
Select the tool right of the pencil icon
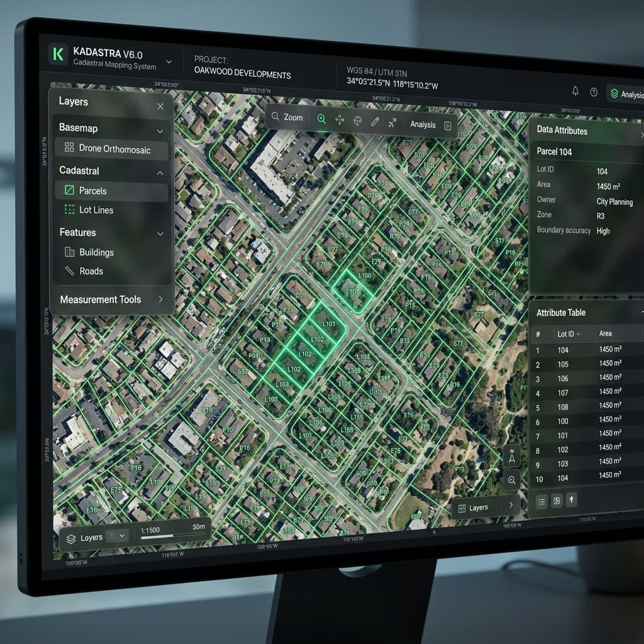pos(392,123)
